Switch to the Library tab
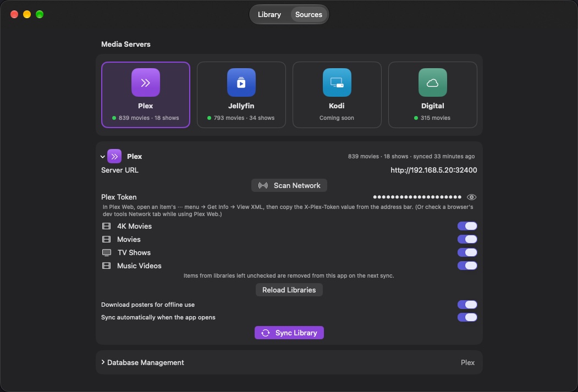The height and width of the screenshot is (392, 578). pyautogui.click(x=269, y=14)
